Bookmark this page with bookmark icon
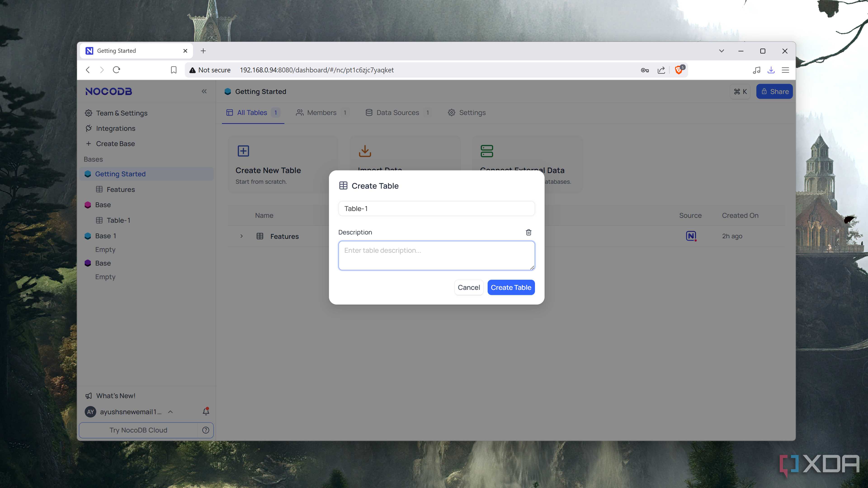This screenshot has height=488, width=868. pyautogui.click(x=174, y=70)
